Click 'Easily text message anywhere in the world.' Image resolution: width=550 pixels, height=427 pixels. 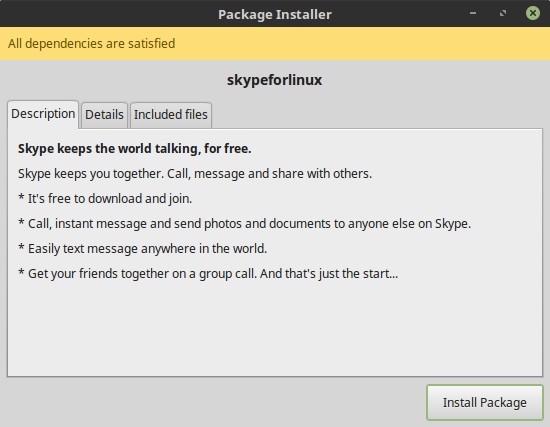pyautogui.click(x=142, y=249)
